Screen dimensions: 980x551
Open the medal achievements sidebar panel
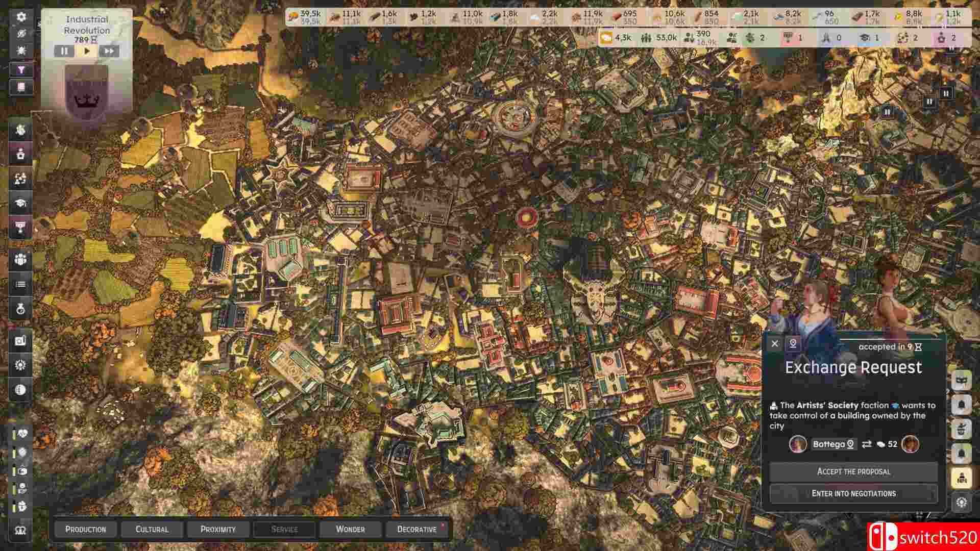point(20,309)
